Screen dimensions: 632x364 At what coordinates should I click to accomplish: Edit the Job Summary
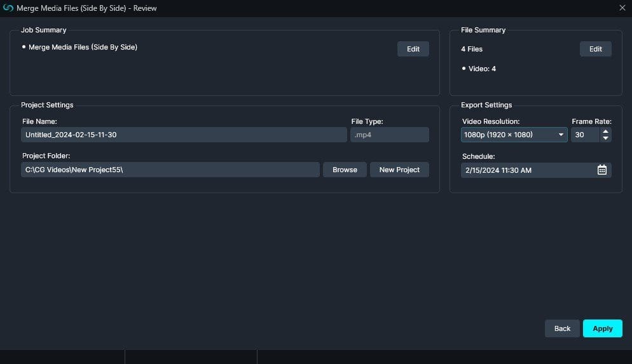tap(413, 49)
